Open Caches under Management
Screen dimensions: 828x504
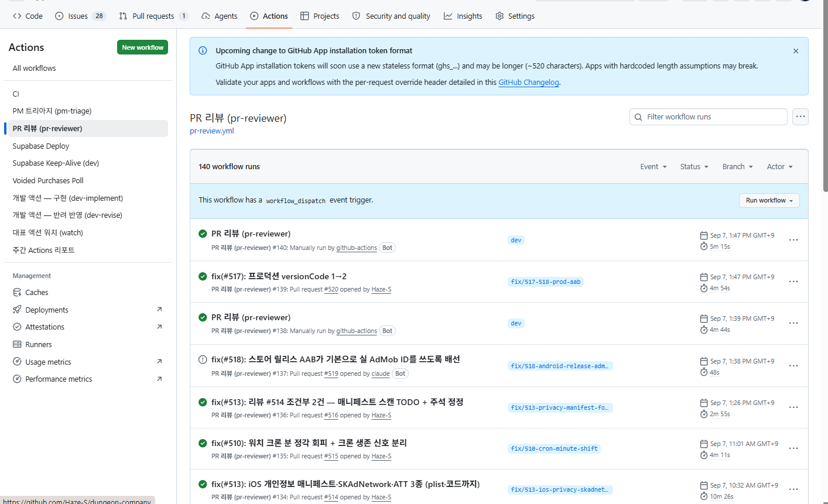tap(88, 292)
